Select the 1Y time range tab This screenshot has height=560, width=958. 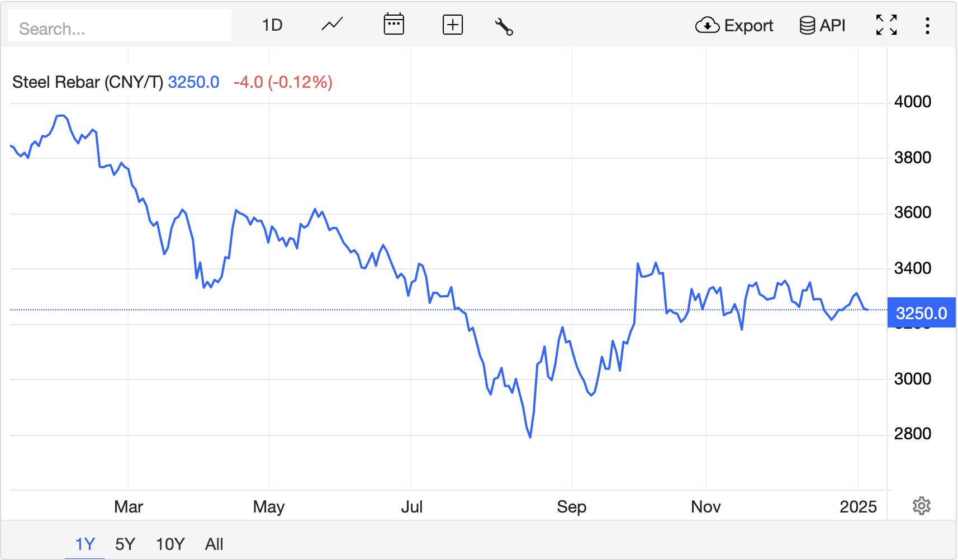85,544
